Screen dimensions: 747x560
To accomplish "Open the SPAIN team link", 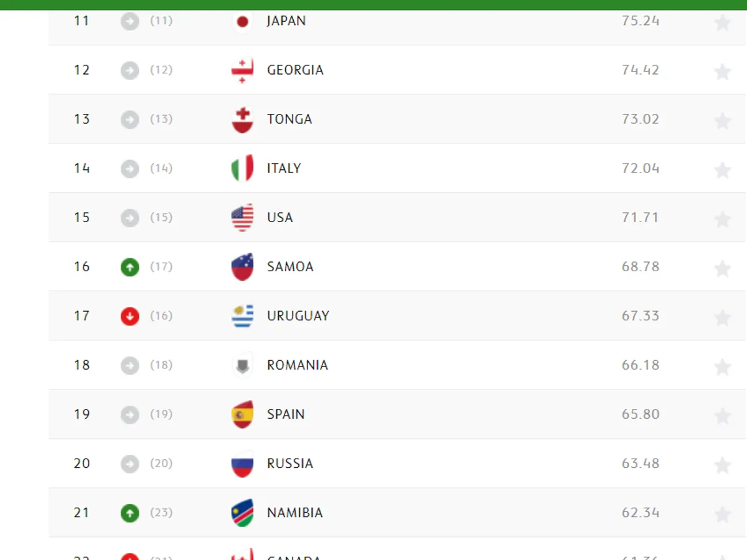I will 286,414.
